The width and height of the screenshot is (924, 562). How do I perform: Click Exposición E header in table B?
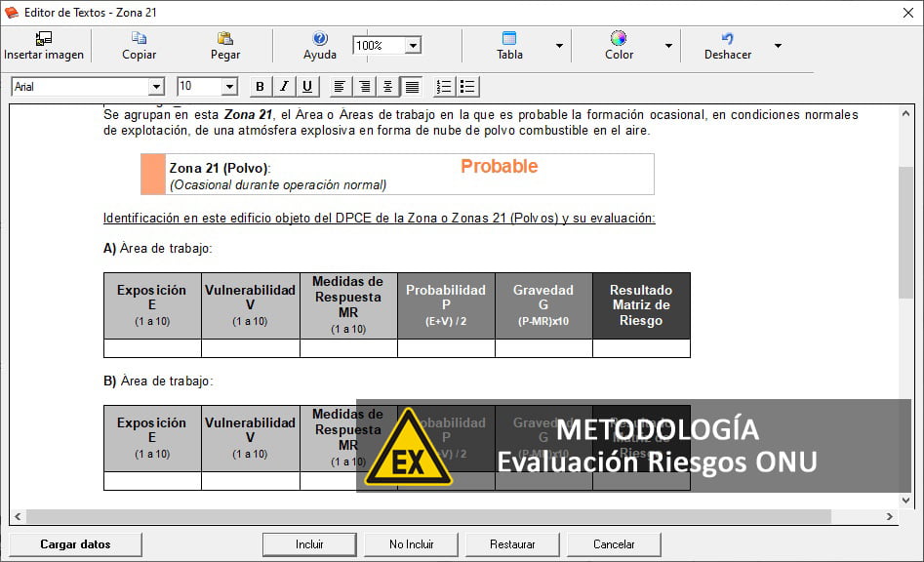pos(152,438)
